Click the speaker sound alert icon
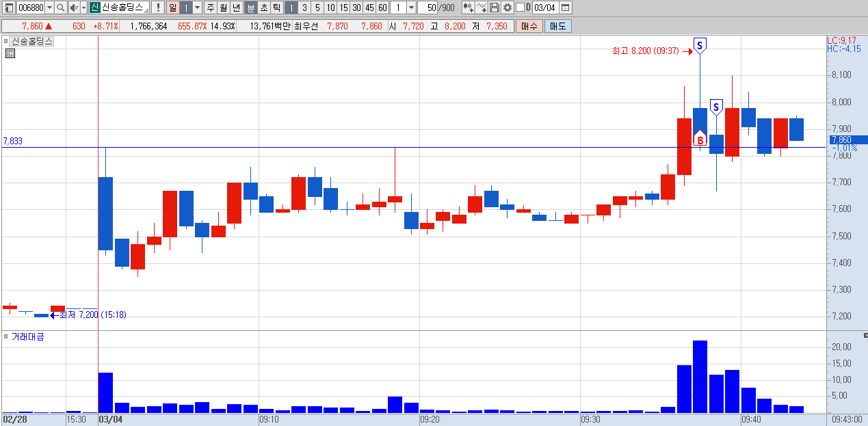 [x=74, y=8]
